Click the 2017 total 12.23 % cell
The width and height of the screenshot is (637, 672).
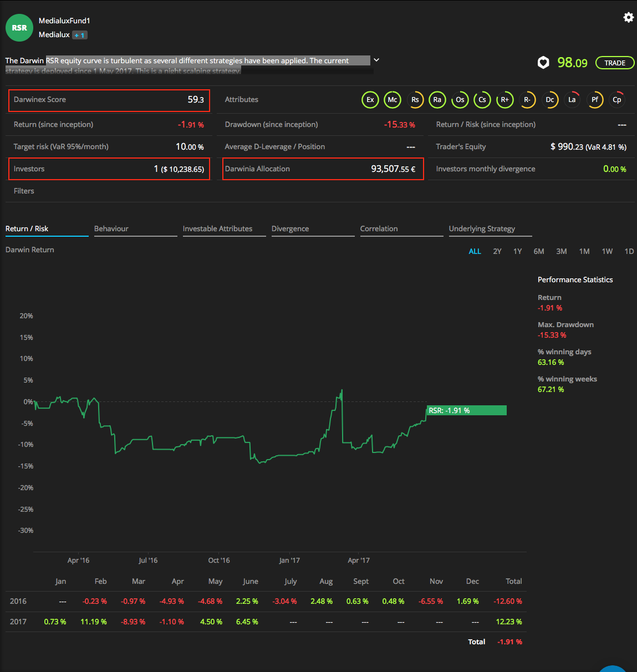point(509,622)
